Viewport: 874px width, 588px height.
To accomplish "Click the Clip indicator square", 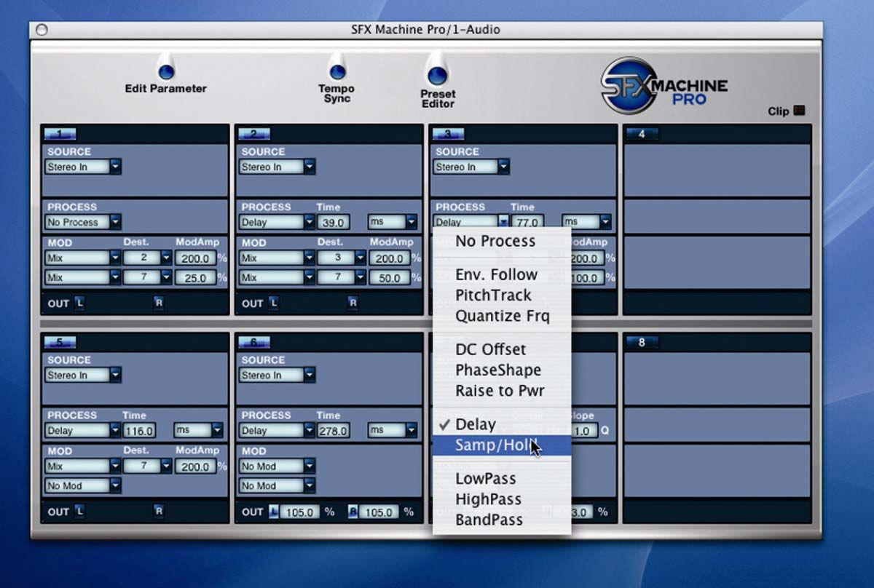I will [x=798, y=111].
